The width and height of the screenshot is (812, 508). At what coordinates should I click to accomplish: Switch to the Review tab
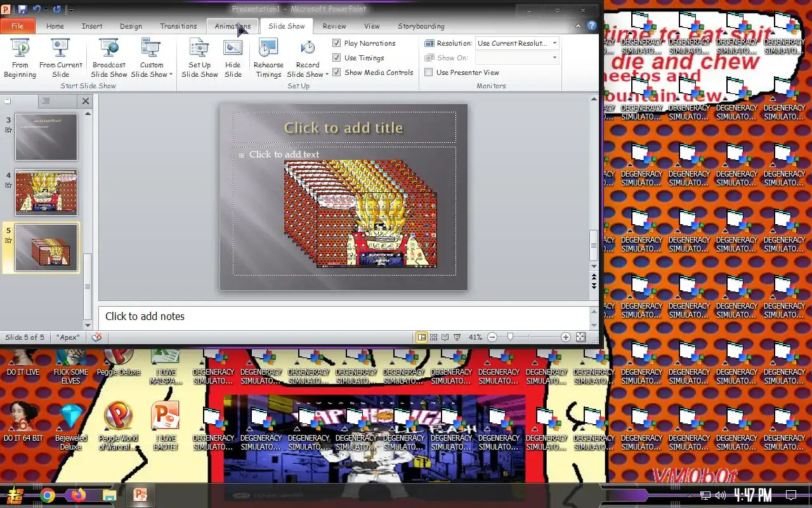pos(334,26)
